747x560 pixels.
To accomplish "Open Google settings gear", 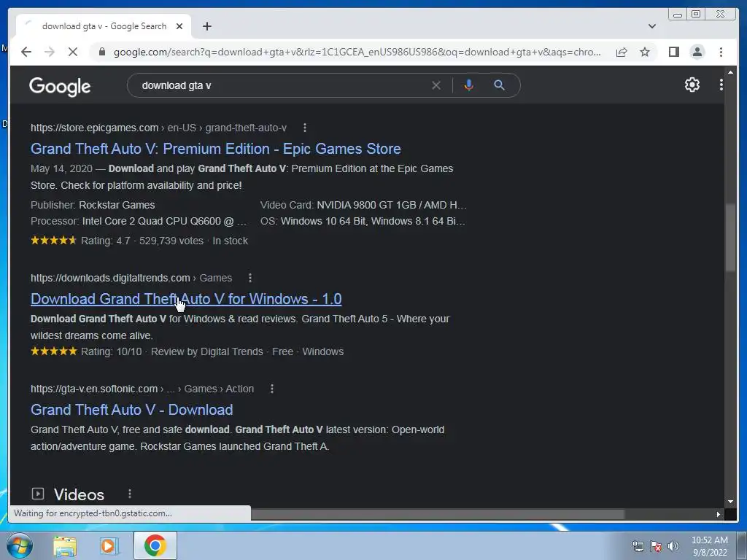I will click(692, 85).
